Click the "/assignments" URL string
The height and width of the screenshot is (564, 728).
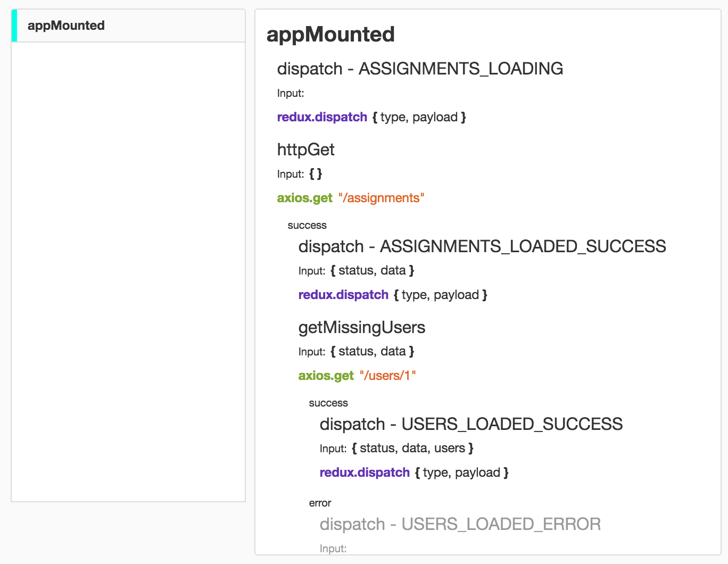(381, 198)
